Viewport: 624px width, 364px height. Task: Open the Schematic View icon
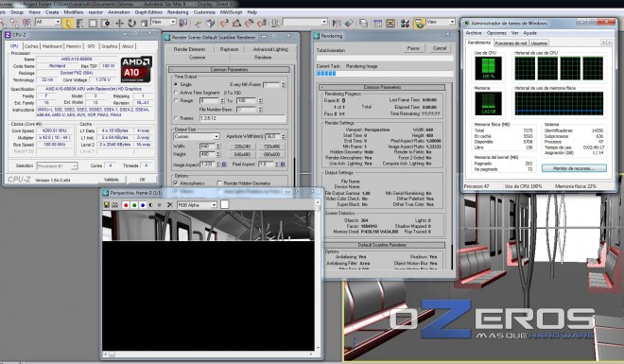(390, 23)
